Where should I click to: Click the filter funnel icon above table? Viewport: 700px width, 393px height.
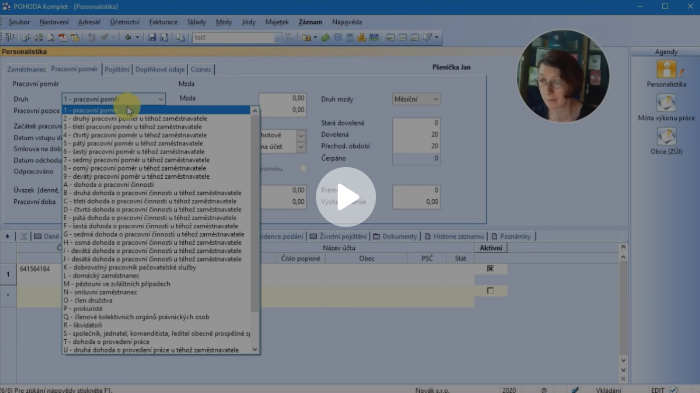pos(24,236)
